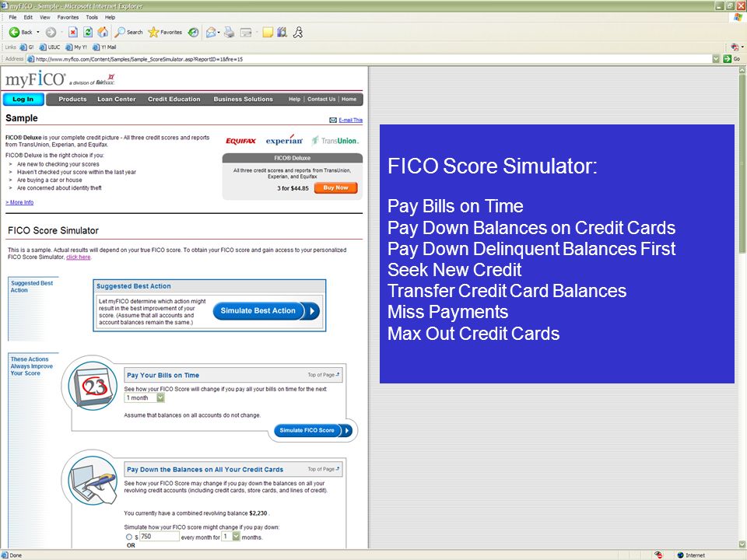Click the TransUnion logo
Image resolution: width=747 pixels, height=560 pixels.
[x=335, y=141]
